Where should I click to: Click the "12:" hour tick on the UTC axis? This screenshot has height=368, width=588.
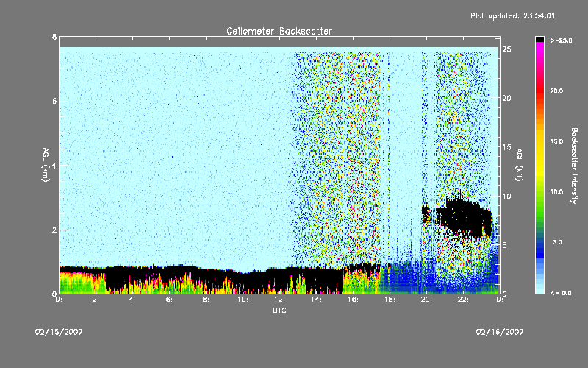click(x=280, y=300)
